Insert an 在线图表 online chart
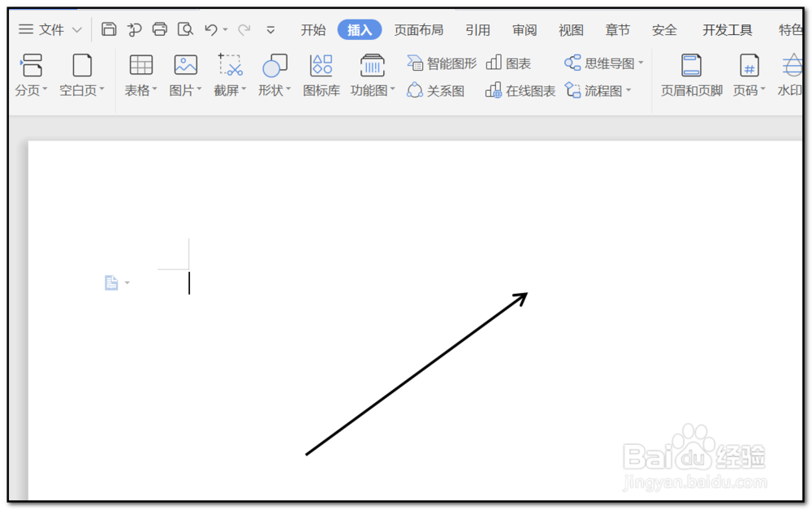 (520, 91)
